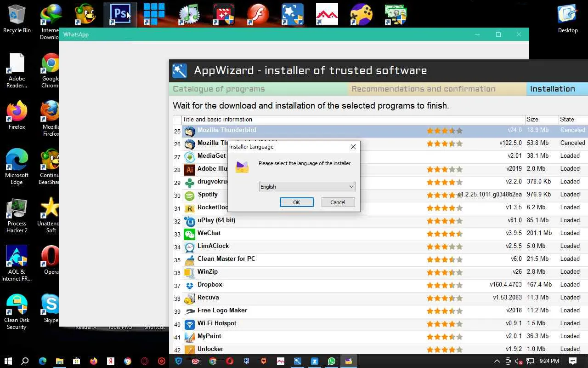
Task: Click the uPlay (64 bit) row icon
Action: (190, 221)
